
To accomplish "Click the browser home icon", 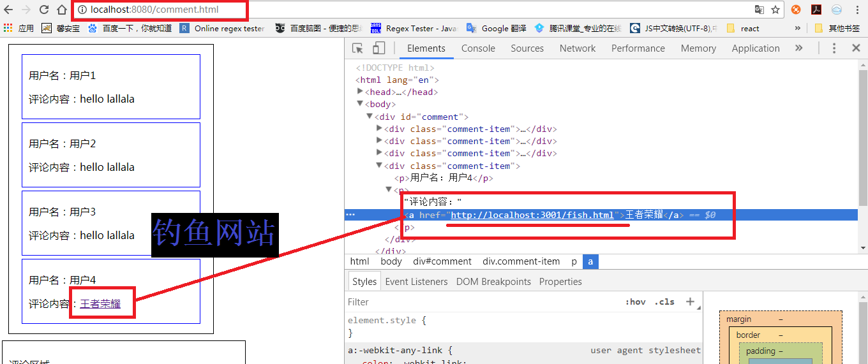I will 61,10.
